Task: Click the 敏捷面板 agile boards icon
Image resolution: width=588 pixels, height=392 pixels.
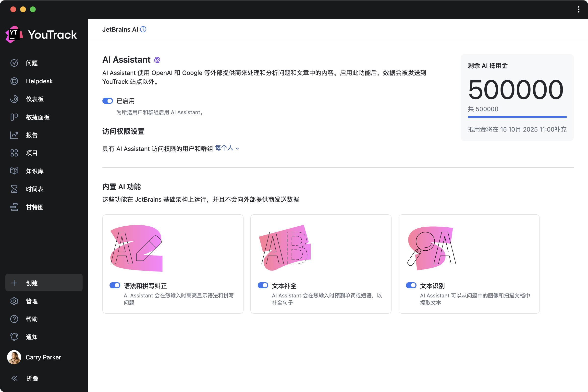Action: [x=14, y=117]
